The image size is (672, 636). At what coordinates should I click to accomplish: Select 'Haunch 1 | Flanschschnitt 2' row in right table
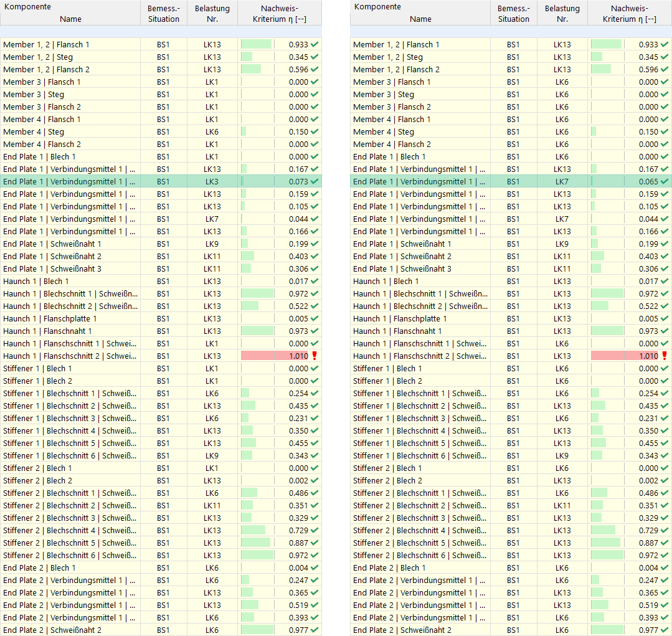click(511, 356)
